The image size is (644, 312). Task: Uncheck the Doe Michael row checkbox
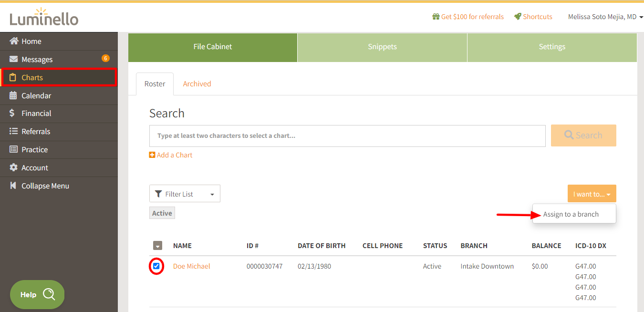156,266
